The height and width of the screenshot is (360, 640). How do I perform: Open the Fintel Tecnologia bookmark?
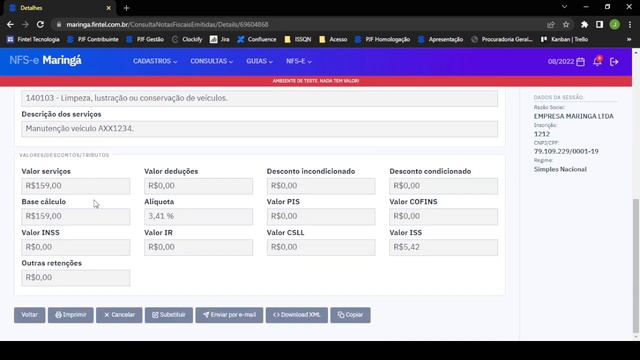tap(33, 40)
